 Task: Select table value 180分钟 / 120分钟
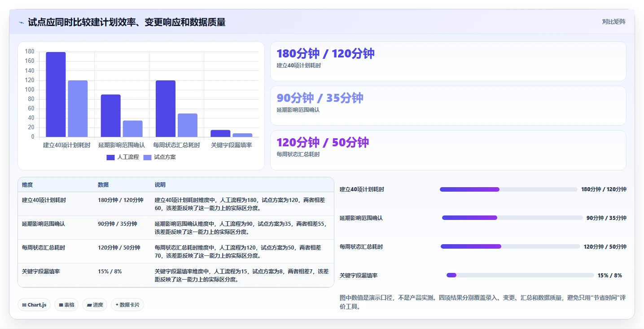121,200
